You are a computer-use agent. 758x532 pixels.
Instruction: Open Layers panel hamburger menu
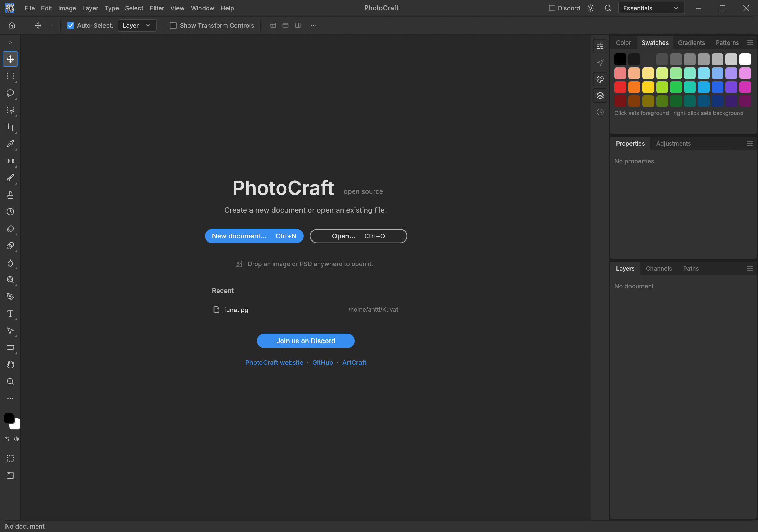point(750,269)
